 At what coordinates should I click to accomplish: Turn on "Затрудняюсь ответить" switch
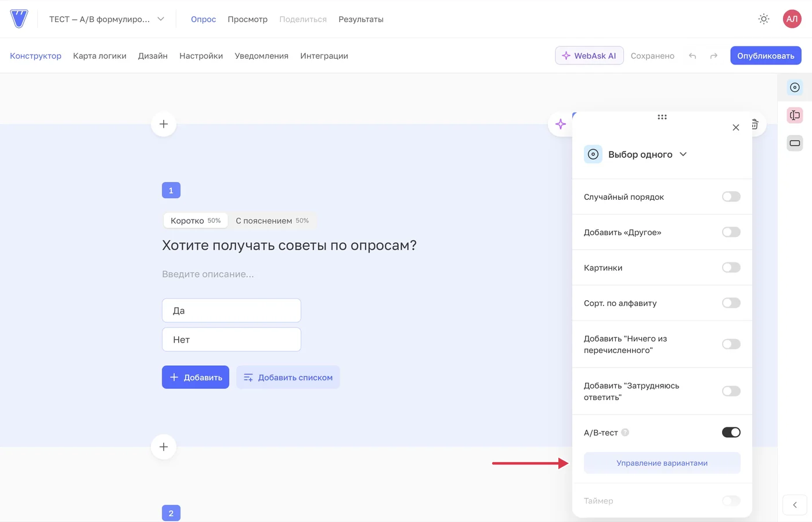pos(731,391)
